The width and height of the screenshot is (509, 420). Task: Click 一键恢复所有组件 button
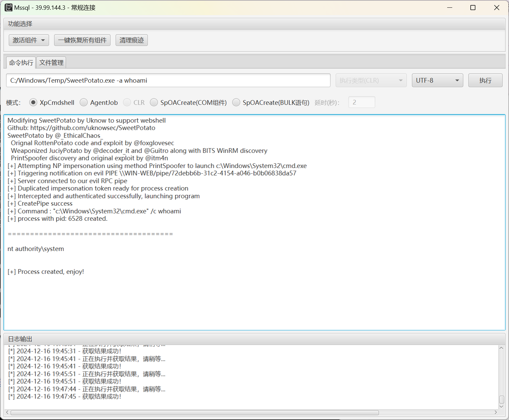coord(82,40)
